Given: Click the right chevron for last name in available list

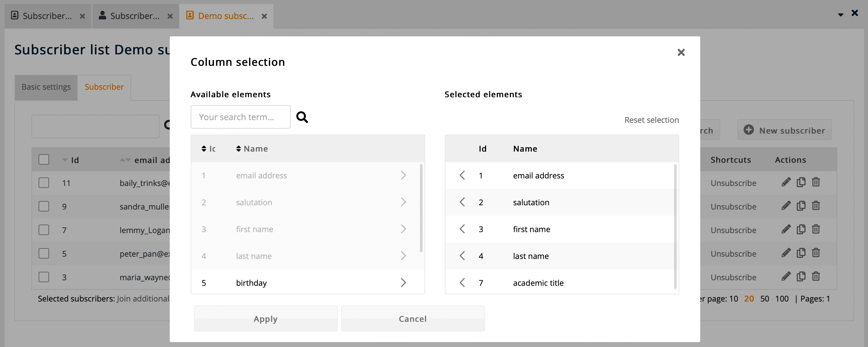Looking at the screenshot, I should [x=403, y=256].
